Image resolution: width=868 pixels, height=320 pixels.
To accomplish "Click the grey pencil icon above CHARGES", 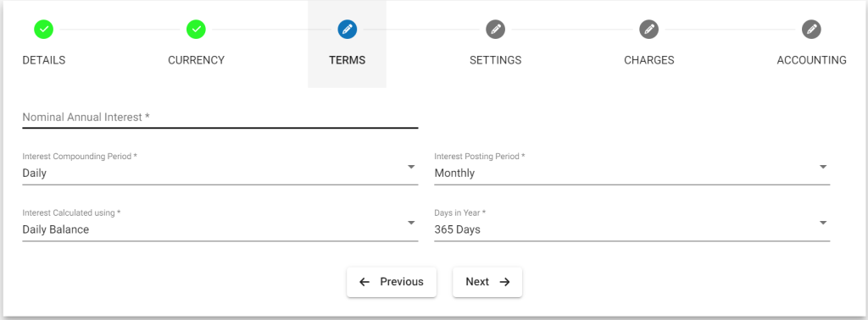I will point(648,30).
